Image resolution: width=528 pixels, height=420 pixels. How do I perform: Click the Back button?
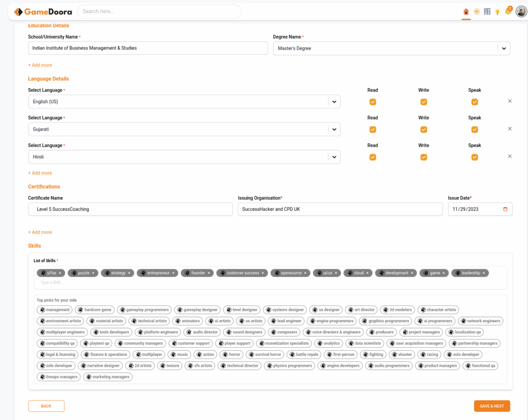point(46,406)
